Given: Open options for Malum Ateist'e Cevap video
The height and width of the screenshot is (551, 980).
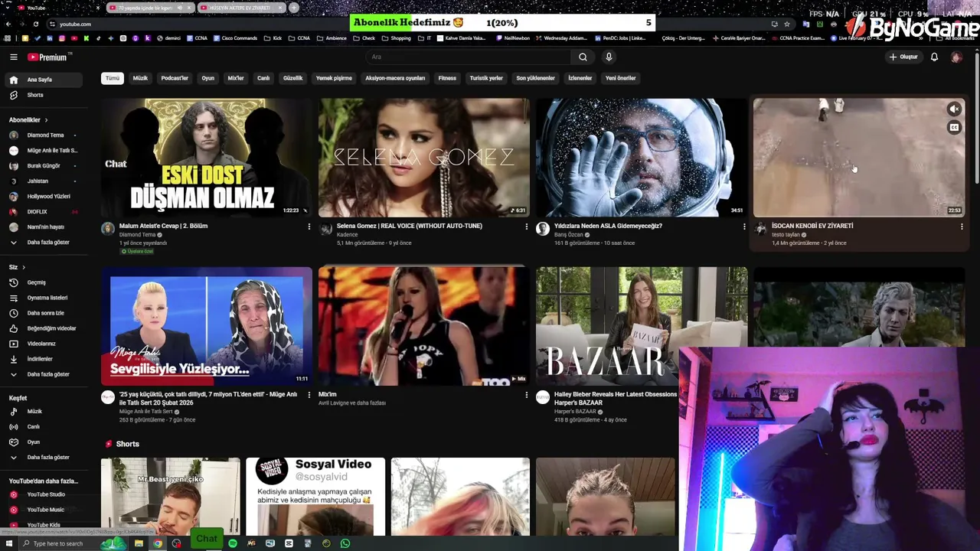Looking at the screenshot, I should (x=309, y=227).
